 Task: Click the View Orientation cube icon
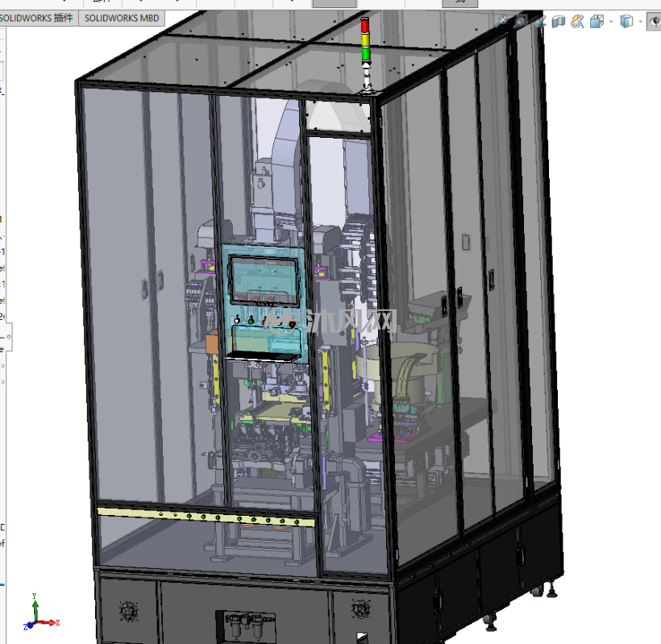[597, 21]
